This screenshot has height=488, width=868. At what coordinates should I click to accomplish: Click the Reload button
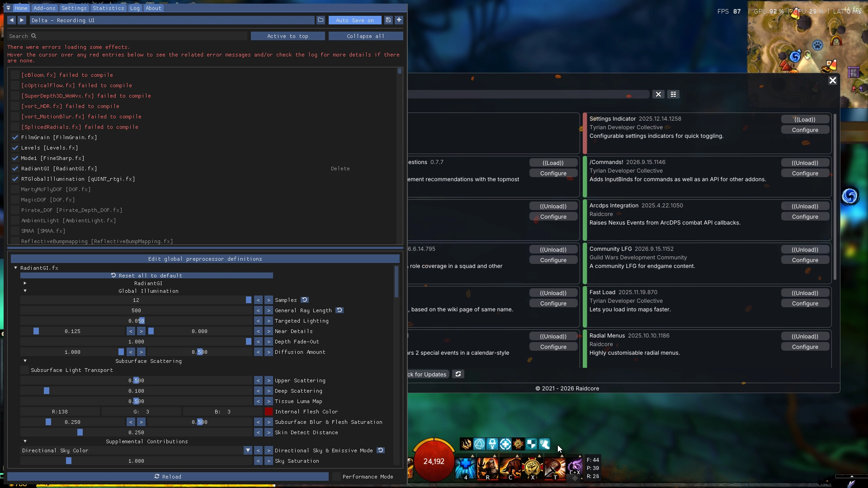pos(168,477)
